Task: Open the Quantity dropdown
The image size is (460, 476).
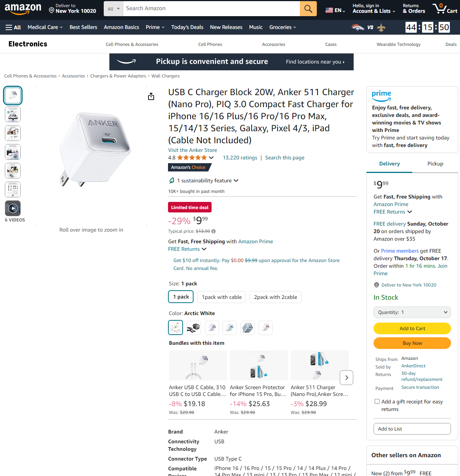Action: [412, 312]
